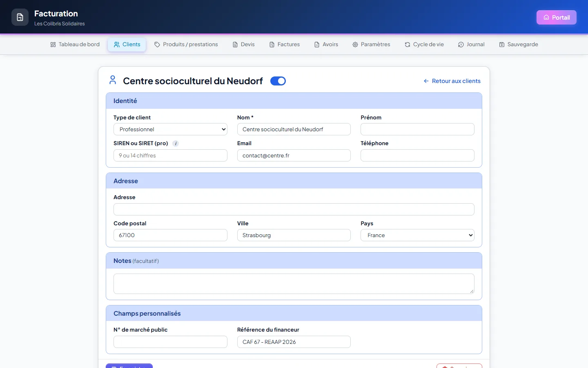Click the SIREN info icon
Screen dimensions: 588x368
[176, 144]
